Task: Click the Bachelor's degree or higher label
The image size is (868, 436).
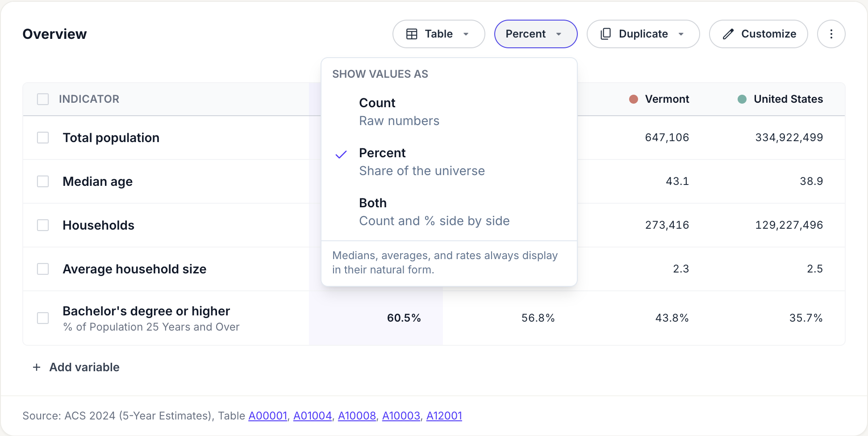Action: 146,311
